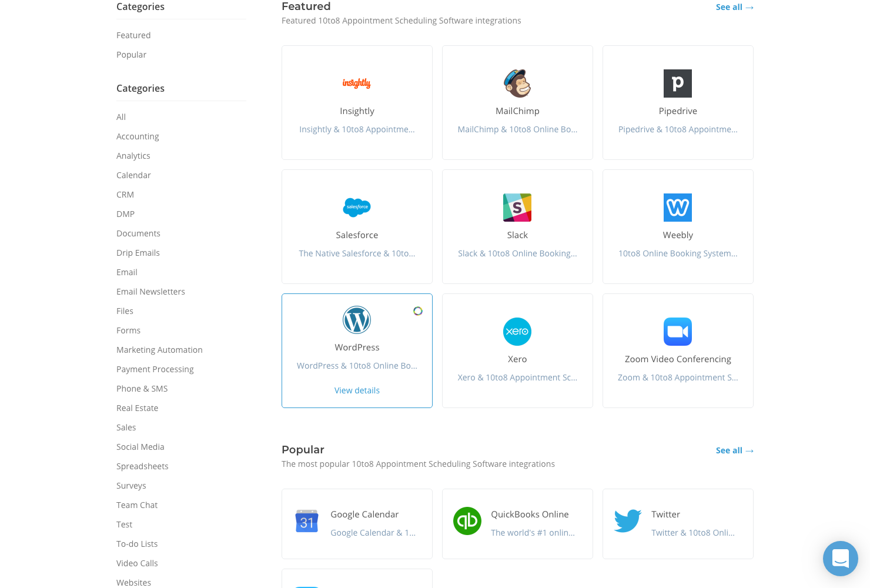Screen dimensions: 870x588
Task: Click the WordPress logo icon
Action: [x=357, y=320]
